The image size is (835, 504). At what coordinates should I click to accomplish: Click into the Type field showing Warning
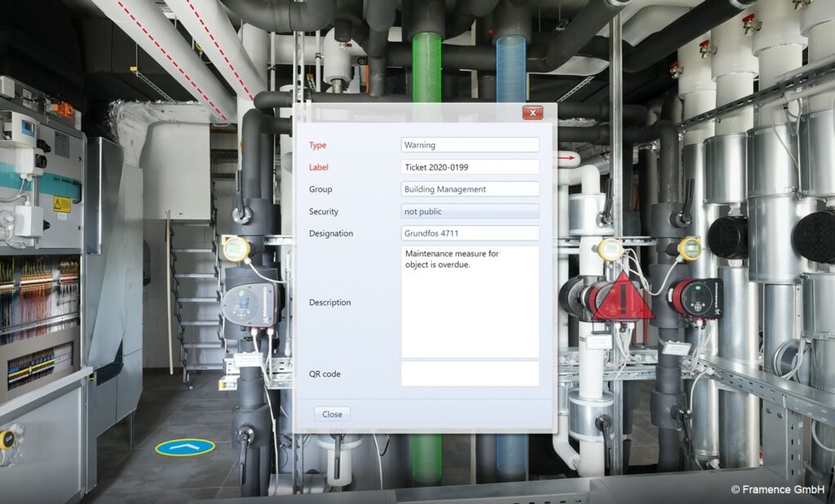[x=470, y=145]
